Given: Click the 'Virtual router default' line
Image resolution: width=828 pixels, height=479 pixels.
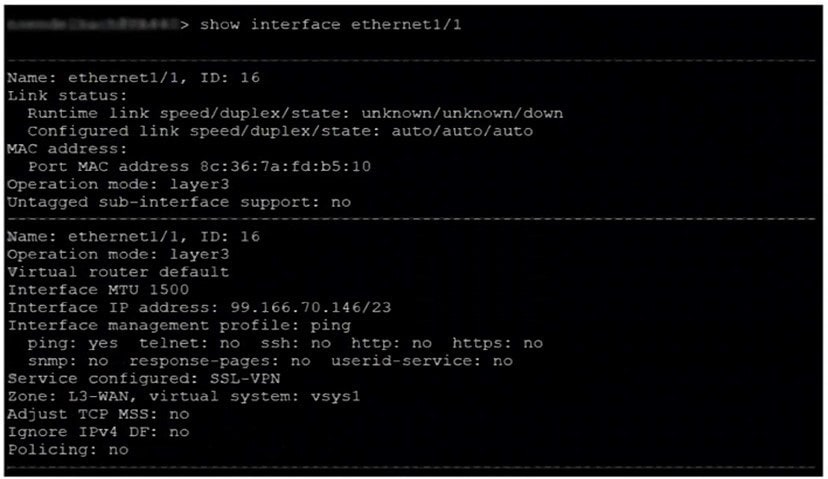Looking at the screenshot, I should [118, 273].
